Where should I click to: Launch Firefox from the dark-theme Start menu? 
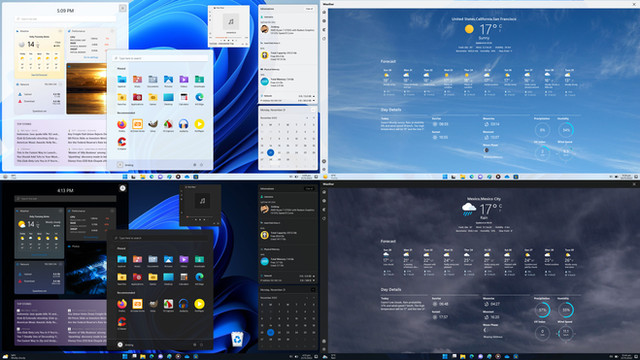click(122, 304)
